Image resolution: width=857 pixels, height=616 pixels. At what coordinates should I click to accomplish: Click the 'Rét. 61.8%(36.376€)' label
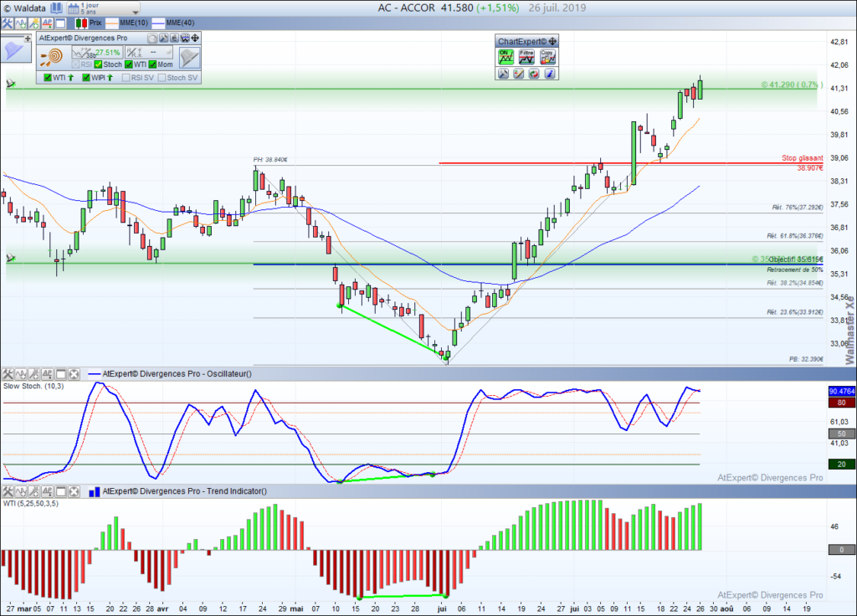tap(795, 236)
